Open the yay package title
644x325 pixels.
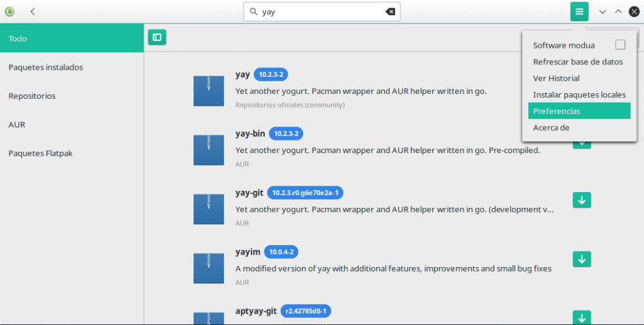(242, 74)
